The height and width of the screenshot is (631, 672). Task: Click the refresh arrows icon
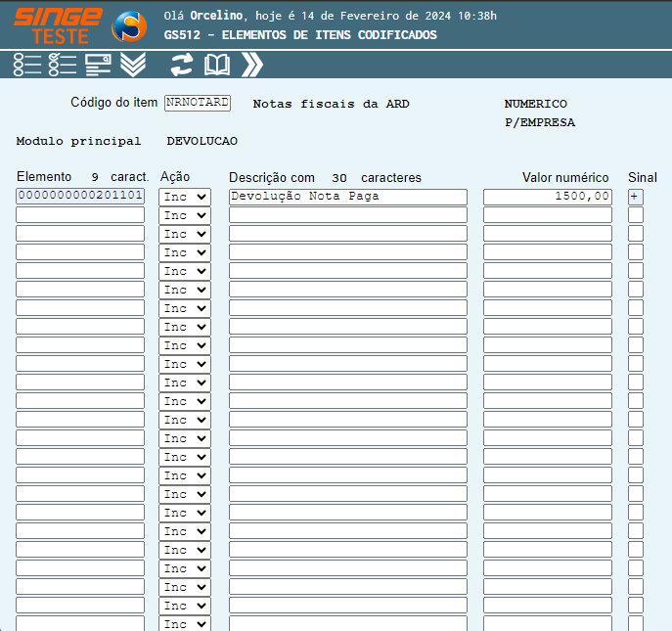[182, 65]
